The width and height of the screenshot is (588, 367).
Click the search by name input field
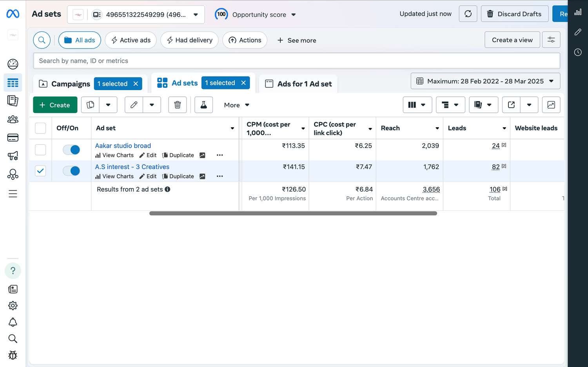pos(296,61)
